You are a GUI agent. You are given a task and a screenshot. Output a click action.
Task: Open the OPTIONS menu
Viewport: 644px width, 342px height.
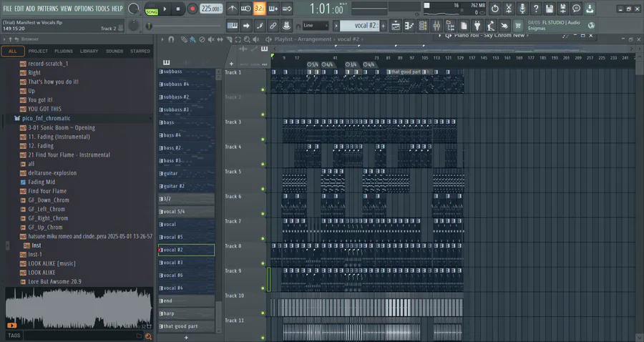[x=84, y=9]
